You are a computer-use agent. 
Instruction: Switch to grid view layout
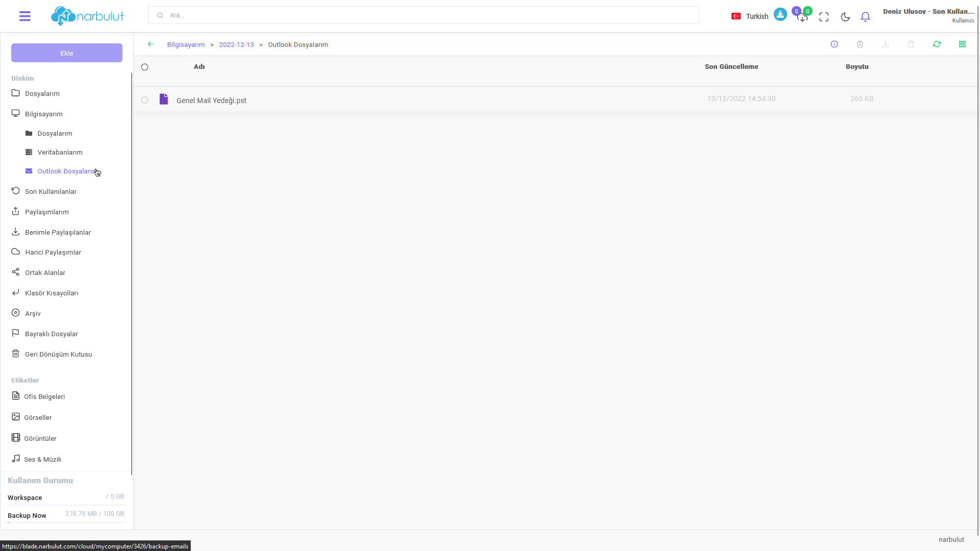(962, 44)
